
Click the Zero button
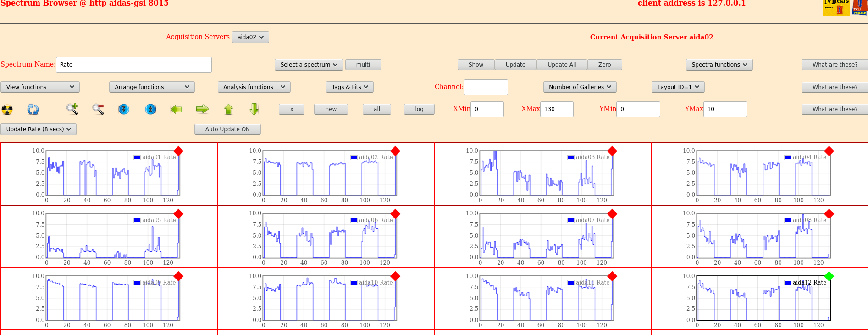pos(604,65)
